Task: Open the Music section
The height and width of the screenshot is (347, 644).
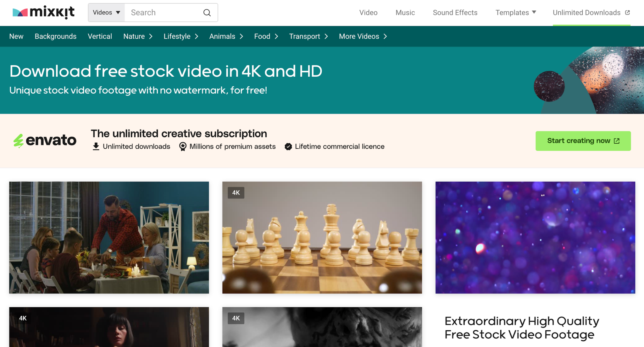Action: tap(405, 13)
